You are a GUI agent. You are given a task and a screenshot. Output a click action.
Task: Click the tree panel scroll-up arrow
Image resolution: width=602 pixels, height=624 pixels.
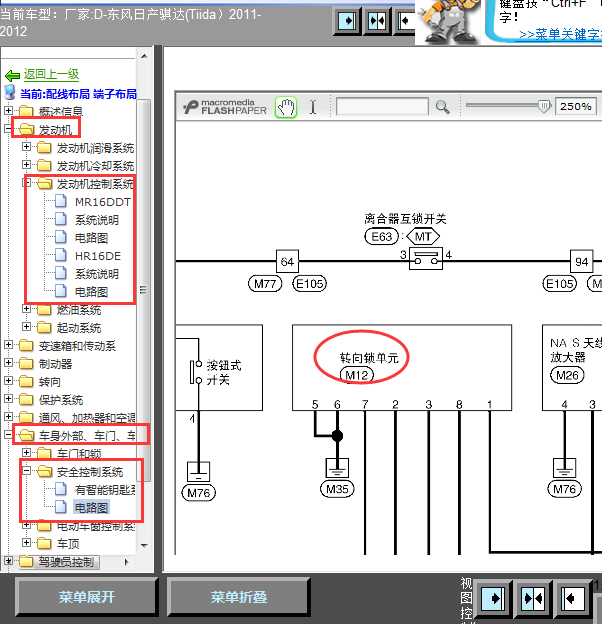pyautogui.click(x=144, y=56)
